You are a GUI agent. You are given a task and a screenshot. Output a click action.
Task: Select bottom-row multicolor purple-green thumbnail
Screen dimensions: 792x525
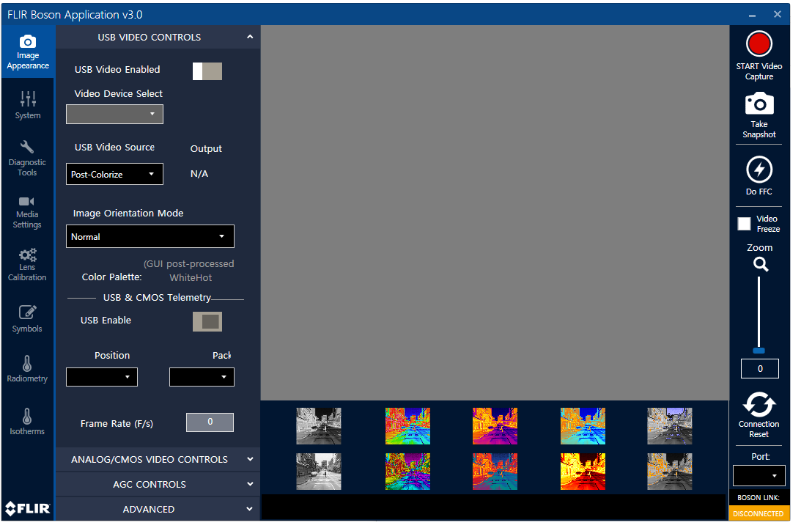click(x=408, y=471)
